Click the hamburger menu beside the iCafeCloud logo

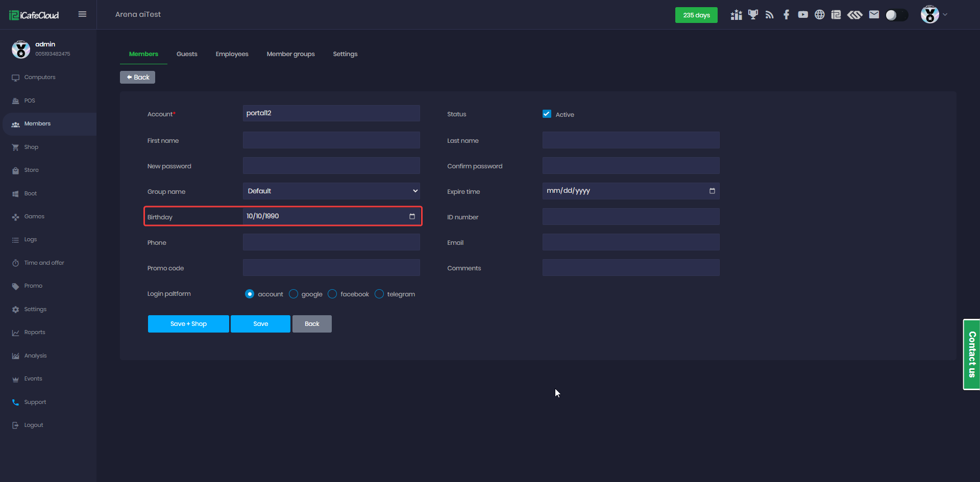click(x=82, y=14)
